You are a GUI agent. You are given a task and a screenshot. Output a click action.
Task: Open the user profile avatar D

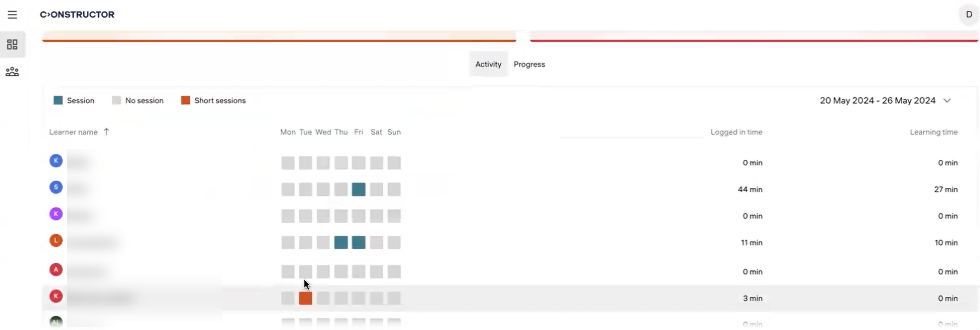[969, 14]
